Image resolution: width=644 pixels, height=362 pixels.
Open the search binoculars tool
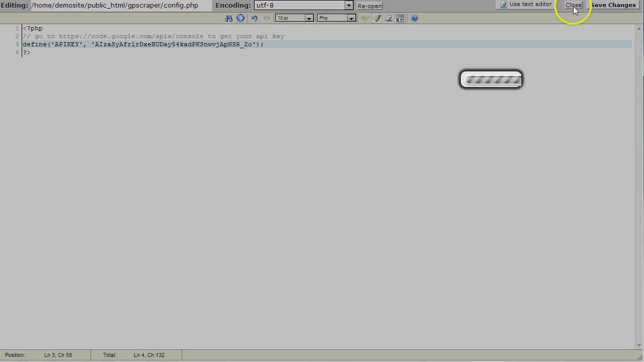click(x=229, y=18)
